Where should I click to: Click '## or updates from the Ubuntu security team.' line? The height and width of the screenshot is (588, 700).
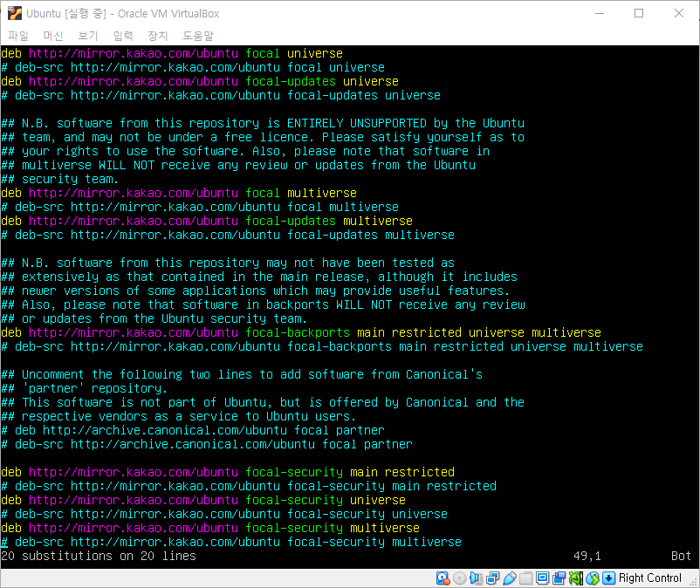(x=154, y=318)
